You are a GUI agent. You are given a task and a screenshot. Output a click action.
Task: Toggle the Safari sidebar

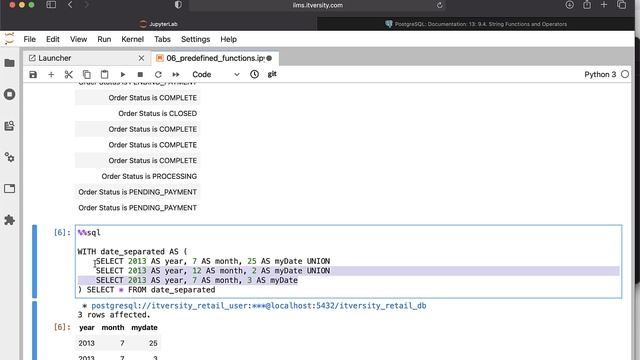pyautogui.click(x=51, y=5)
